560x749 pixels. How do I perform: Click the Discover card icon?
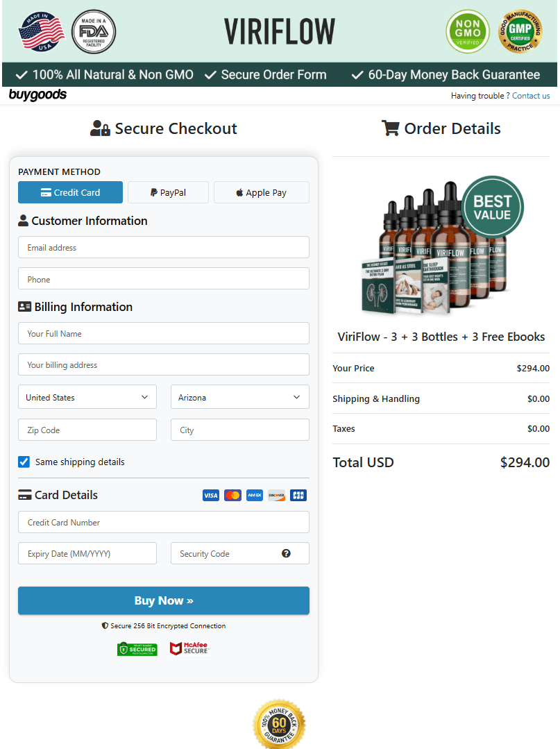[276, 495]
